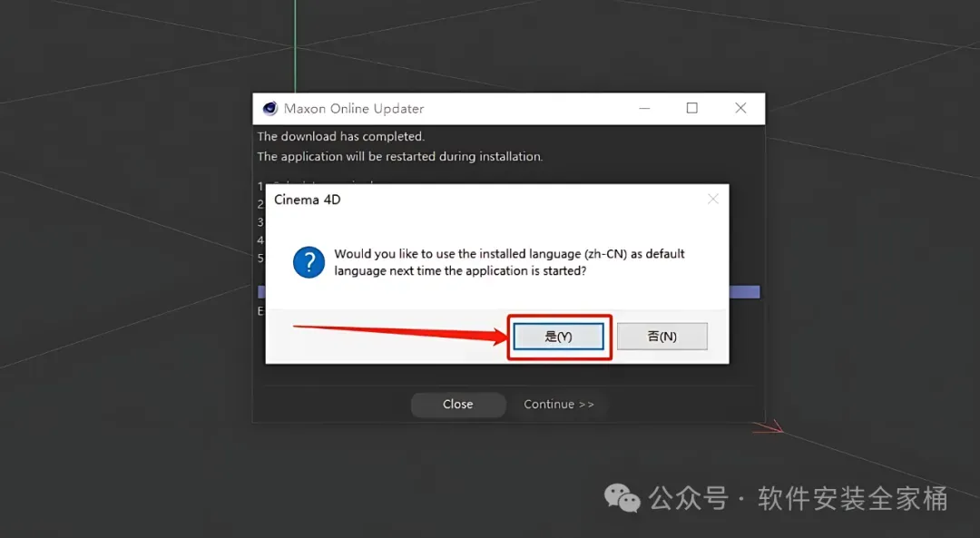Close the Cinema 4D question dialog

pyautogui.click(x=712, y=200)
